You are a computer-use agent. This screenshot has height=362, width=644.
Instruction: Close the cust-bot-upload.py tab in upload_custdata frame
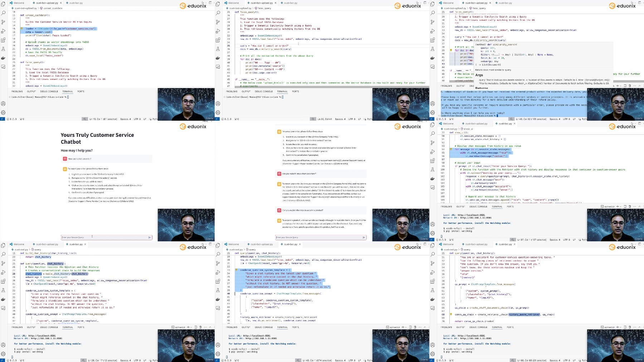(x=61, y=3)
